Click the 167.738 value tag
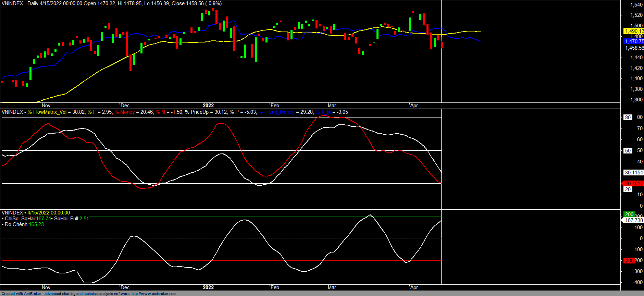The image size is (644, 296). (x=633, y=220)
